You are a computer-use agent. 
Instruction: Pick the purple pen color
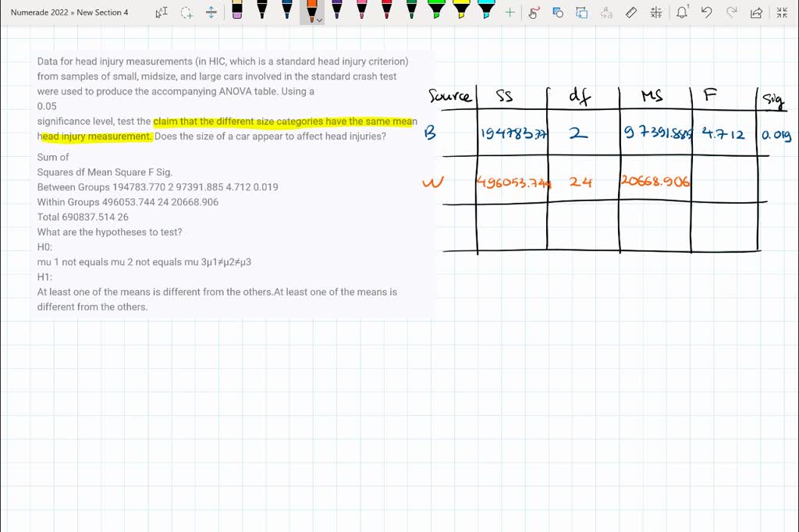[x=336, y=11]
